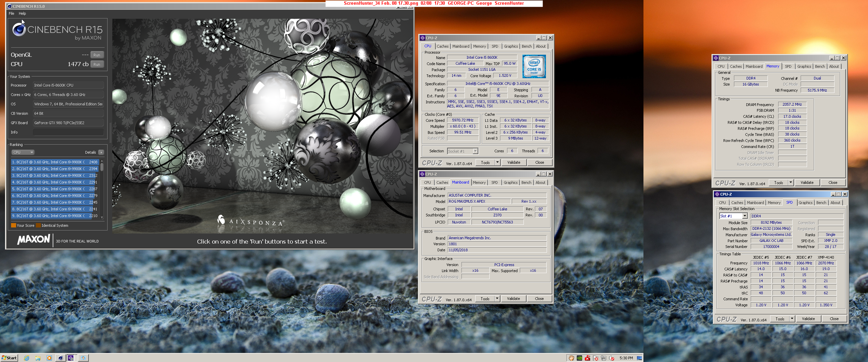This screenshot has height=362, width=868.
Task: Click Validate in CPU-Z SPD window
Action: 808,319
